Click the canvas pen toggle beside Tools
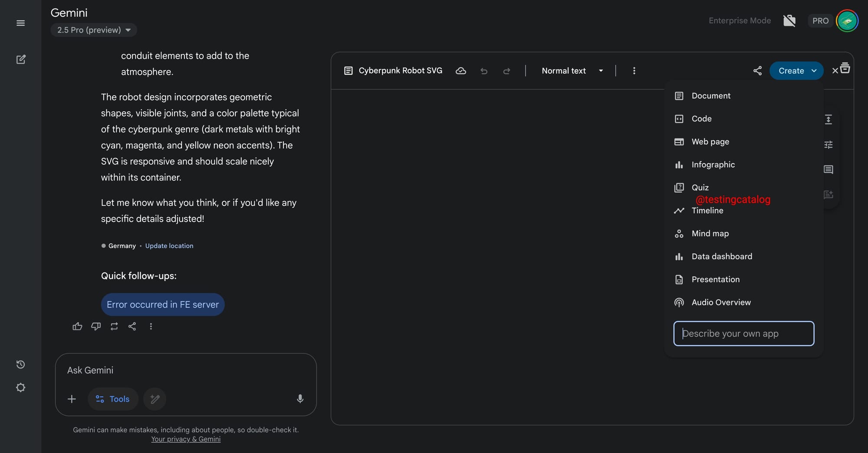 coord(155,399)
